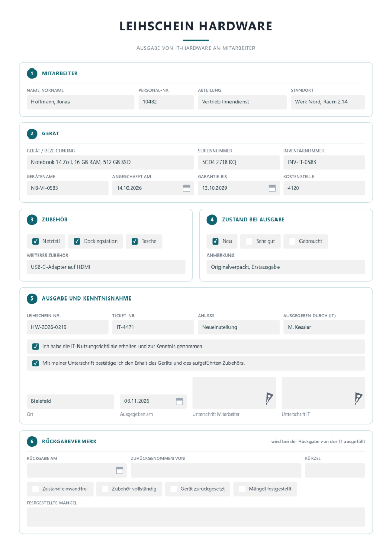Toggle the Neu condition checkbox
This screenshot has width=392, height=554.
[216, 241]
